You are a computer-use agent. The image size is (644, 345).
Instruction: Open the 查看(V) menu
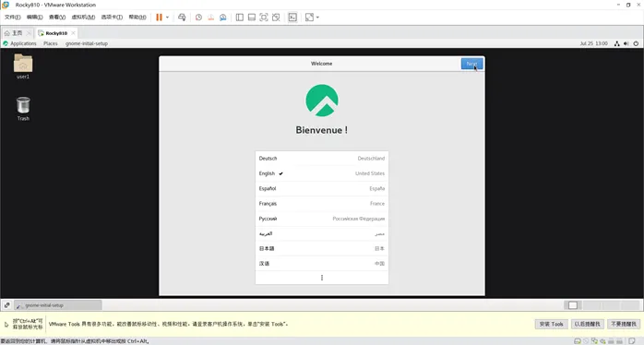point(57,17)
